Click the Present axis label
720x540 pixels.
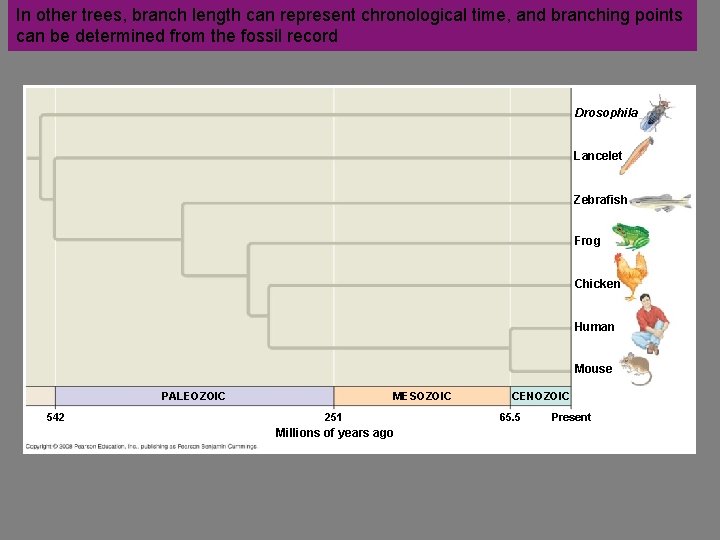(x=571, y=417)
